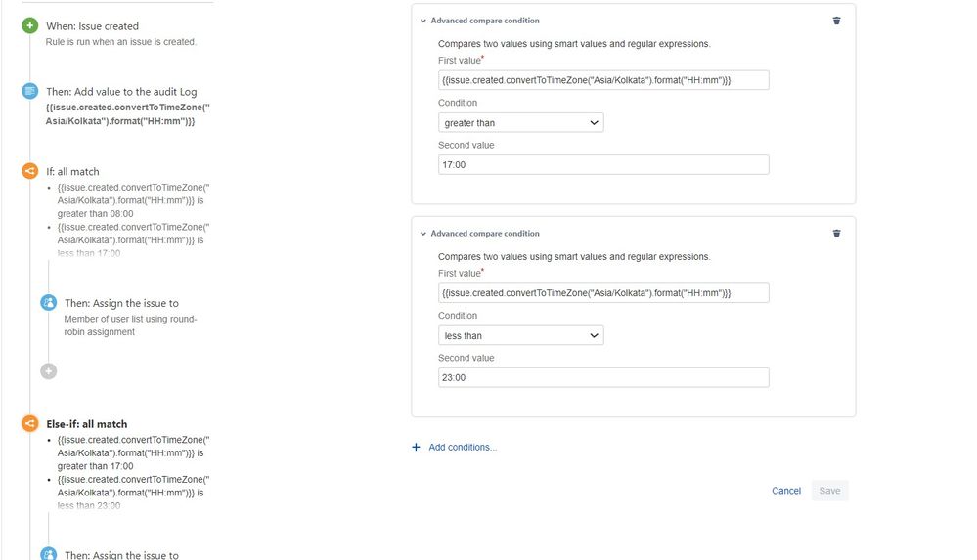Select the When: Issue created step
Viewport: 977px width, 560px height.
point(92,26)
